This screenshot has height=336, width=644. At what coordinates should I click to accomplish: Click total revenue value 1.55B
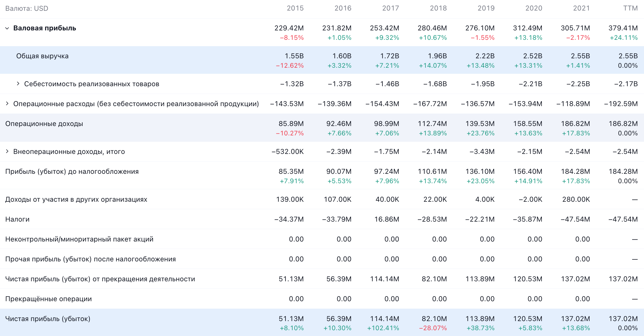pyautogui.click(x=294, y=56)
